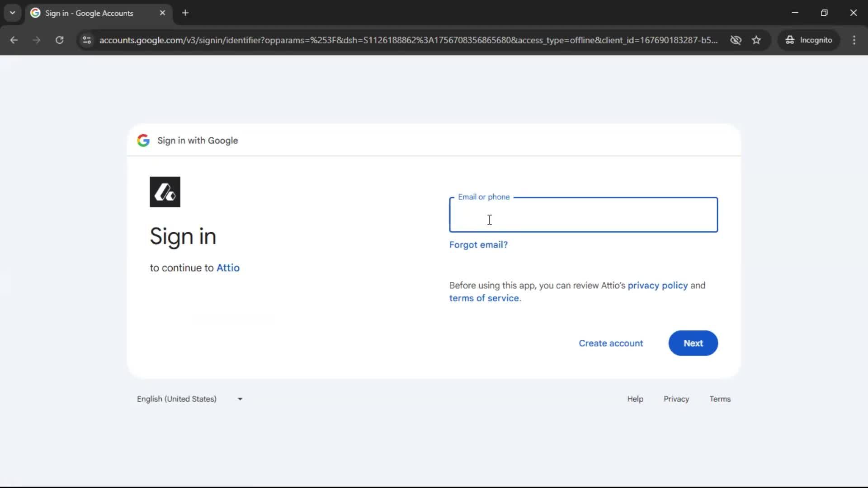The image size is (868, 488).
Task: Click the Attio app logo
Action: (x=165, y=192)
